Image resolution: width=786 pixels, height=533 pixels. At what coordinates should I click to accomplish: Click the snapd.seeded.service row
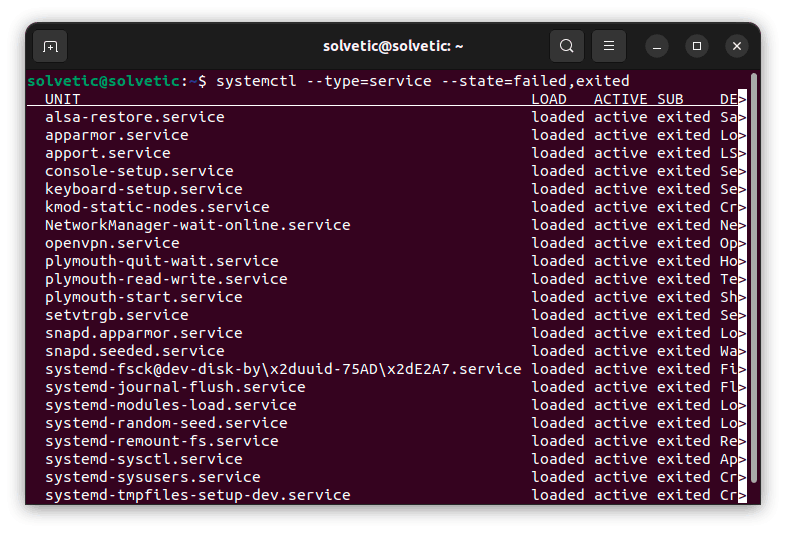click(135, 351)
